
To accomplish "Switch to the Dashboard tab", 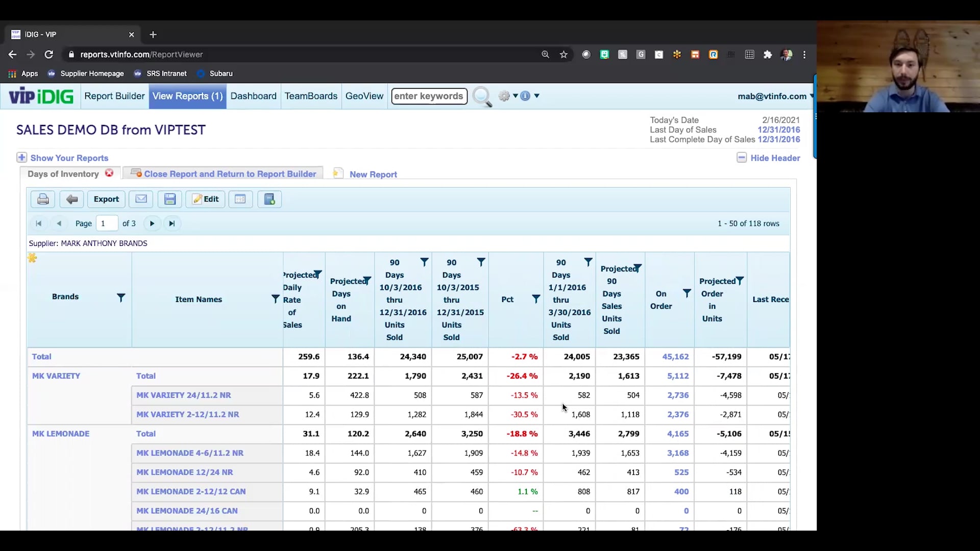I will click(x=253, y=96).
